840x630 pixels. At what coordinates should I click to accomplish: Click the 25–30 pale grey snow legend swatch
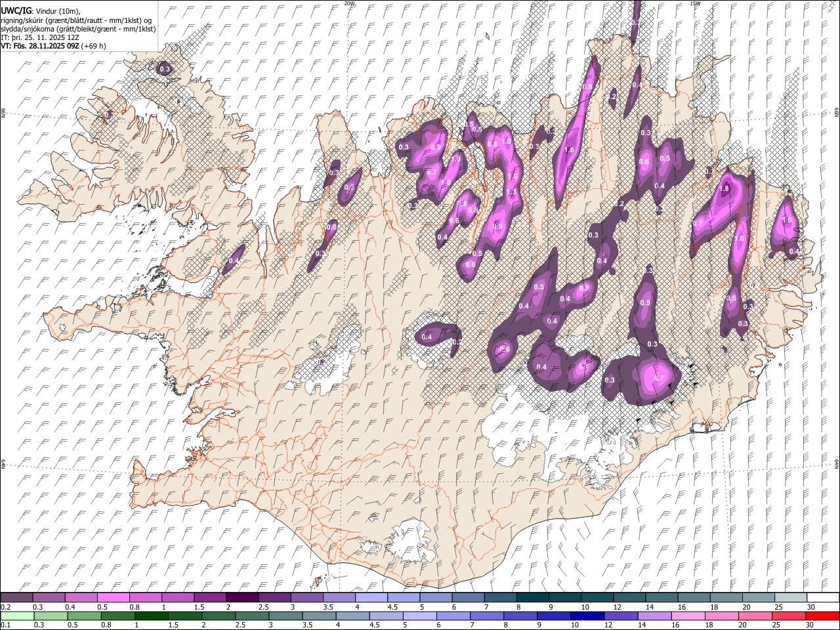[x=791, y=598]
